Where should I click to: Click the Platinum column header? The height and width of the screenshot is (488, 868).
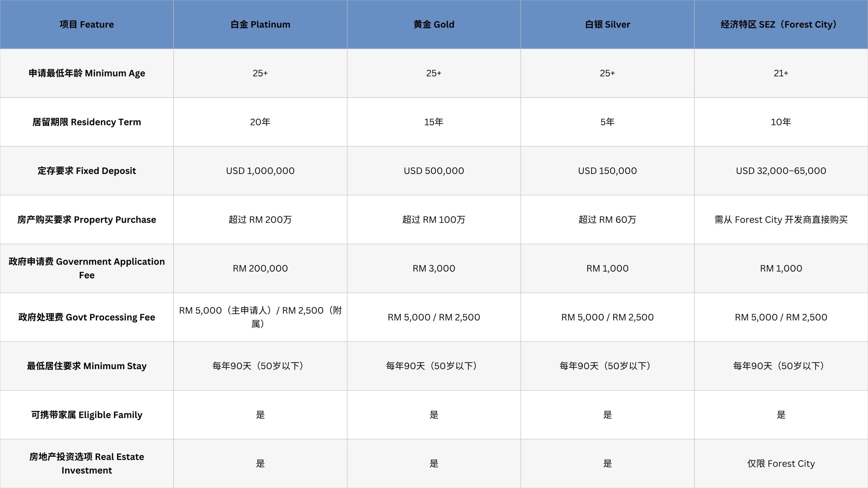coord(260,24)
